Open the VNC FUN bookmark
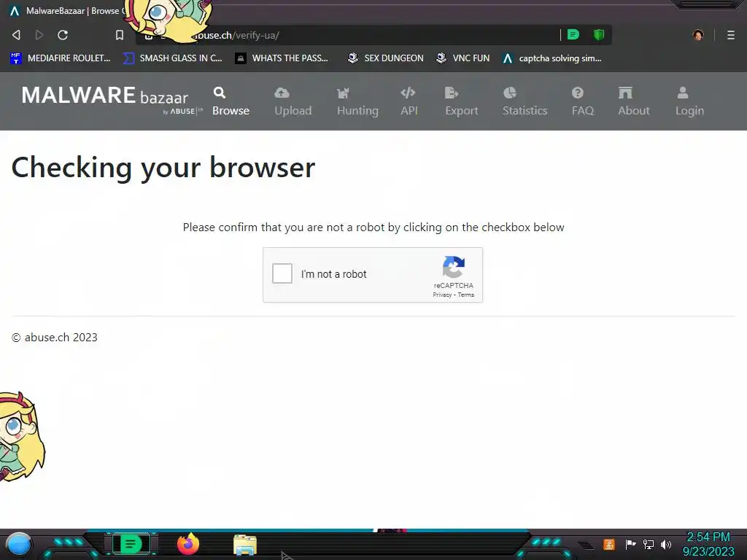 (x=462, y=58)
